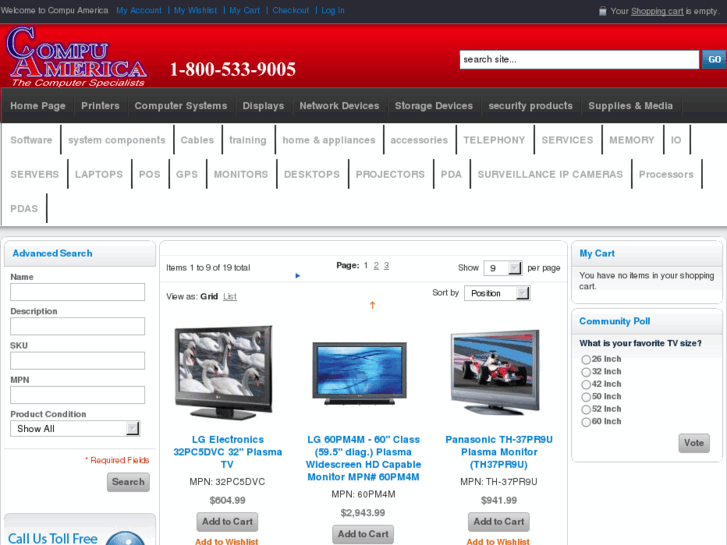The image size is (727, 545).
Task: Add Panasonic TH-37PR9U to wishlist
Action: click(x=498, y=541)
